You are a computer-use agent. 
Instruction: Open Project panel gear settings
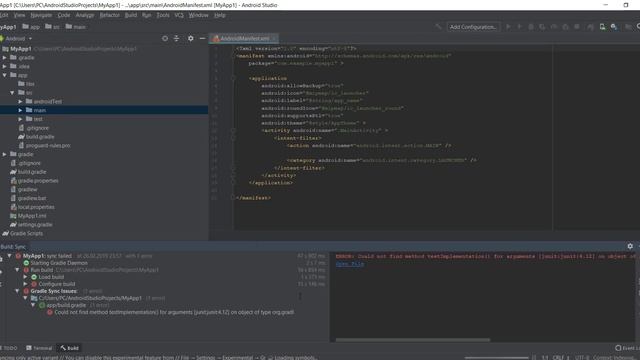point(190,38)
